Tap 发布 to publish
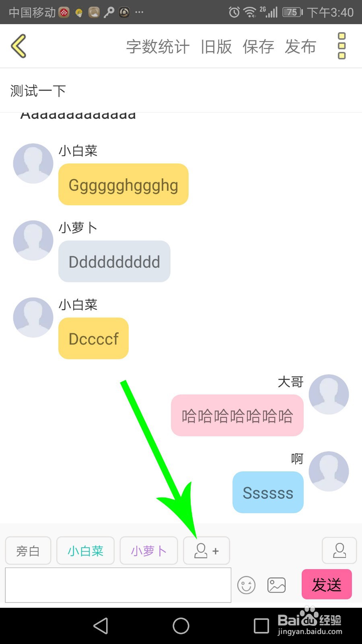The image size is (362, 644). [300, 47]
